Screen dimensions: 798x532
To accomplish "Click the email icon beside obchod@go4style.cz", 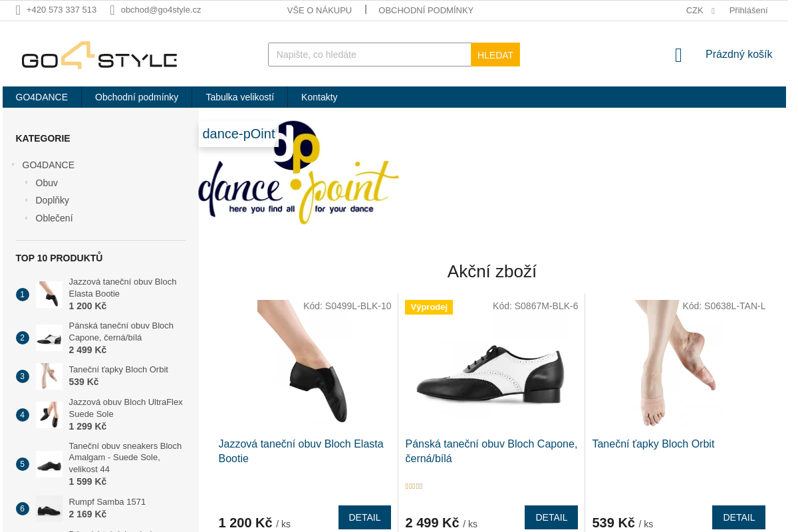I will click(112, 10).
